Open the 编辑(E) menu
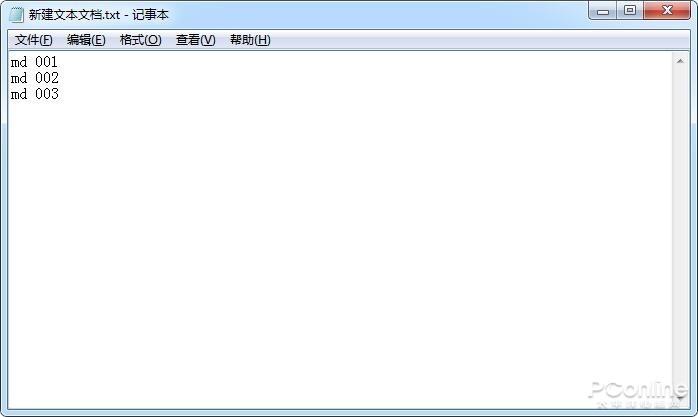 [x=86, y=40]
